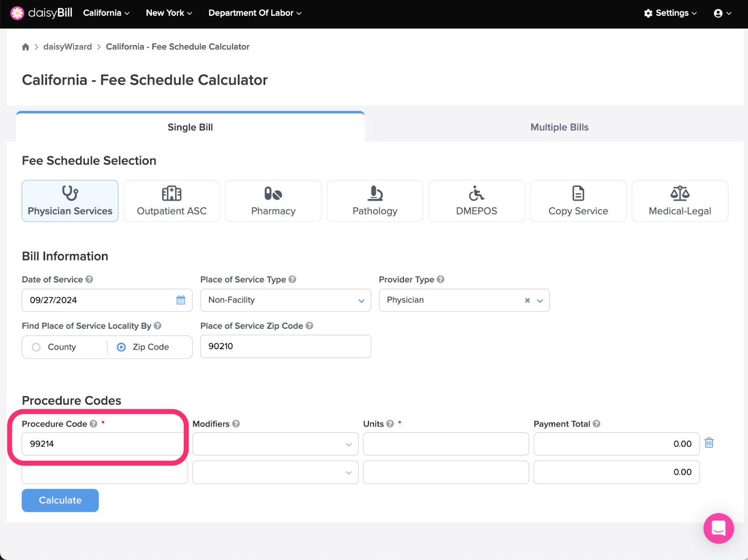Click the Physician Services stethoscope icon
Image resolution: width=748 pixels, height=560 pixels.
(70, 193)
